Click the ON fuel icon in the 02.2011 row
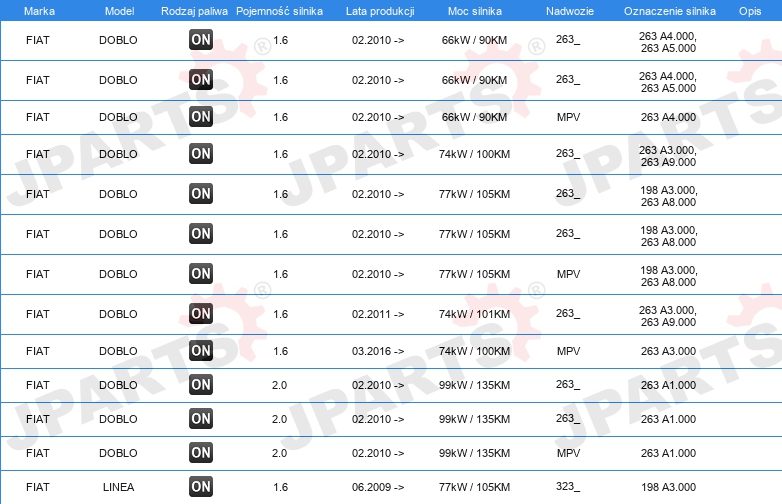Image resolution: width=782 pixels, height=504 pixels. (201, 314)
